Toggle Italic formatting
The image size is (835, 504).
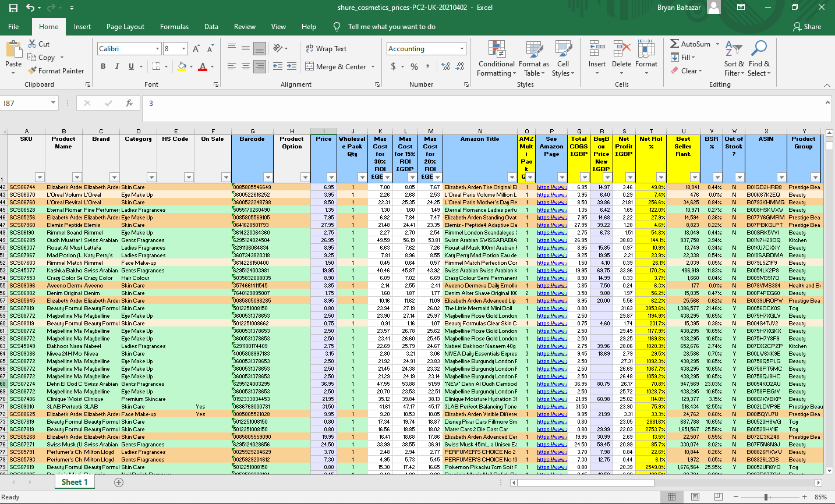tap(117, 66)
